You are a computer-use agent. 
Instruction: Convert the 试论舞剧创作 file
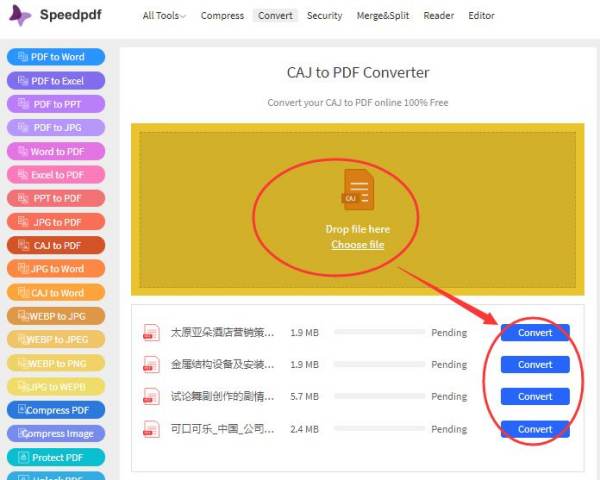[535, 396]
